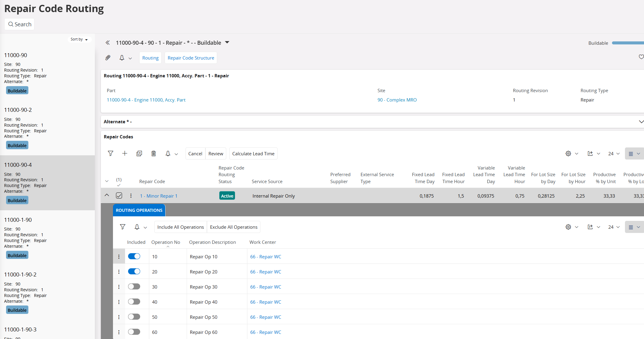Open the 90 - Complex MRO site link
This screenshot has height=339, width=644.
397,100
